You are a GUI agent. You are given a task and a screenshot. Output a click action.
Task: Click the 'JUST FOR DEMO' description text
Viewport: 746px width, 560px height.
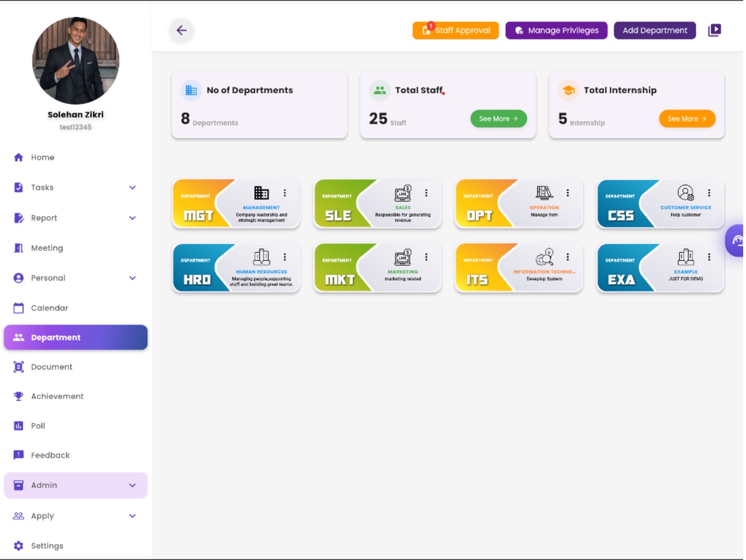[x=686, y=279]
